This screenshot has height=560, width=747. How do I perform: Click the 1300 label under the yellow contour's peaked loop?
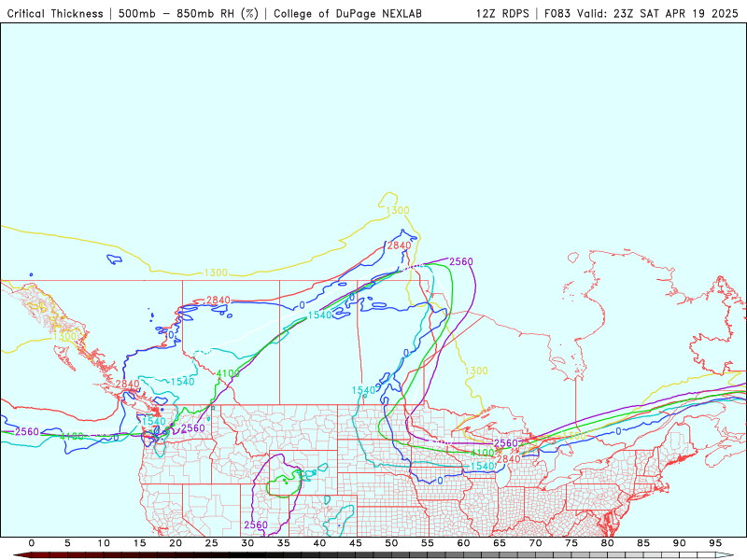(398, 211)
